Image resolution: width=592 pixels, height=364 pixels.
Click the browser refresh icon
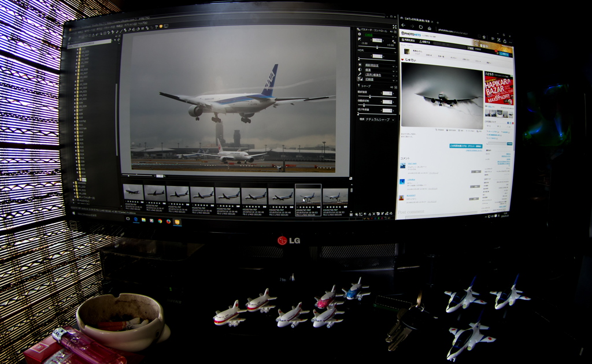pyautogui.click(x=420, y=27)
